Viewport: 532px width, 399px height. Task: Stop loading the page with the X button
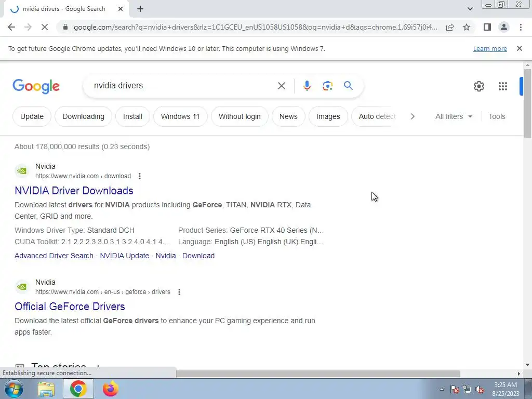pos(45,27)
